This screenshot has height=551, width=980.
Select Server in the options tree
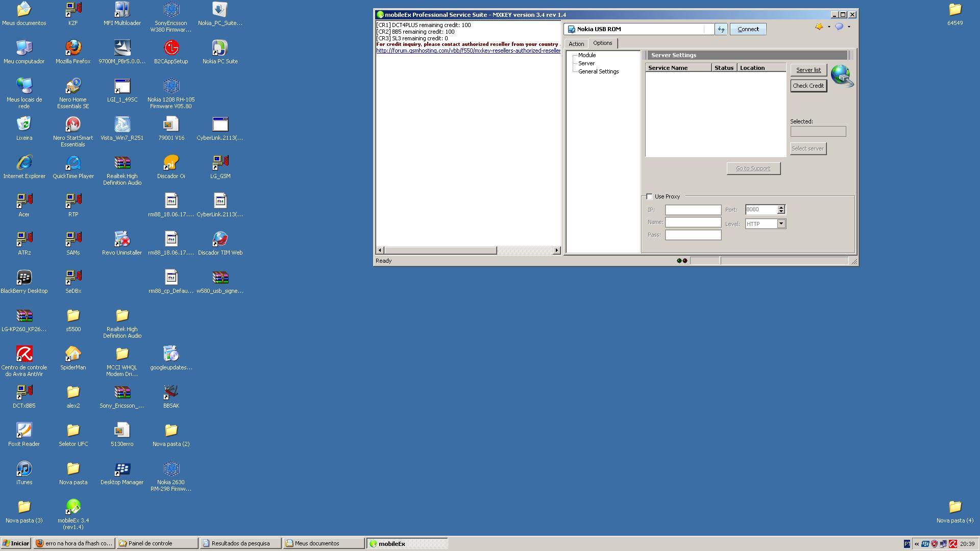586,63
